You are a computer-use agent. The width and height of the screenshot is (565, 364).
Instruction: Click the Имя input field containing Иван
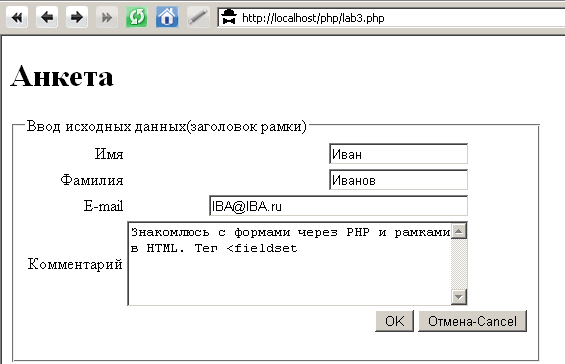coord(399,154)
